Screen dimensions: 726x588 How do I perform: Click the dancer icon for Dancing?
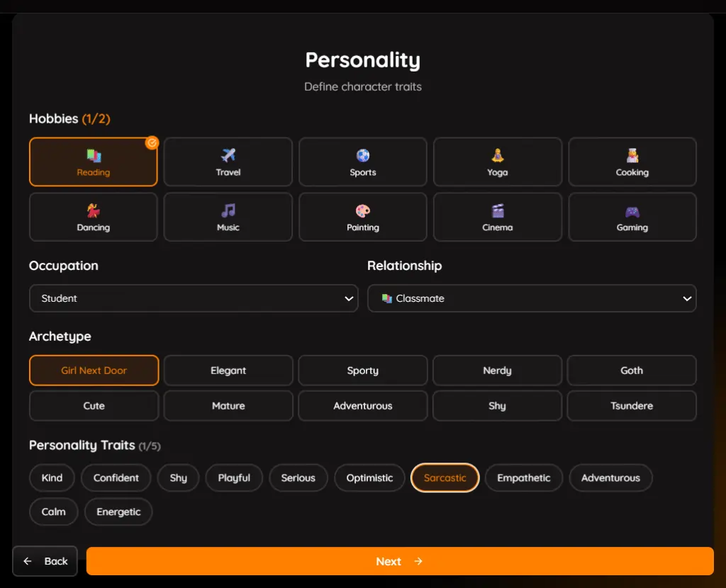click(94, 210)
